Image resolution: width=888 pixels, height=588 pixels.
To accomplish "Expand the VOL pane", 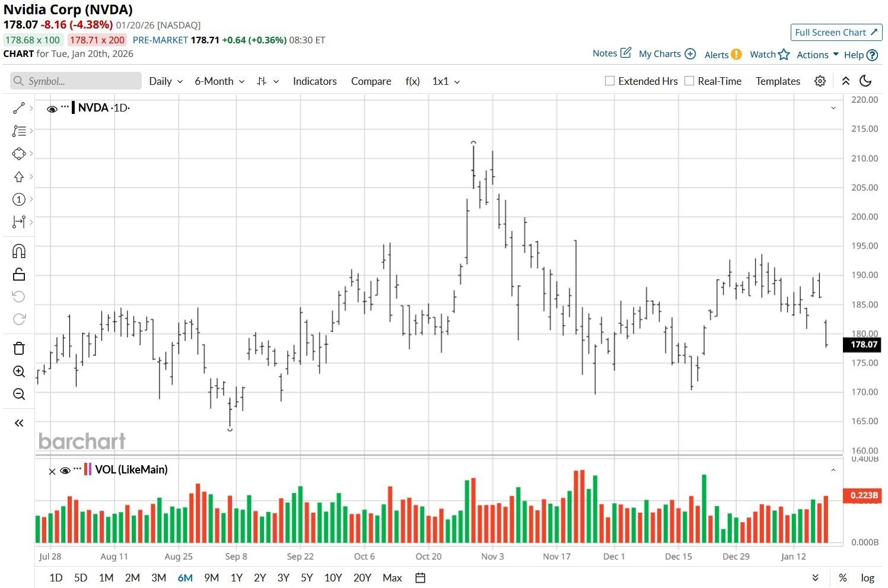I will tap(833, 470).
